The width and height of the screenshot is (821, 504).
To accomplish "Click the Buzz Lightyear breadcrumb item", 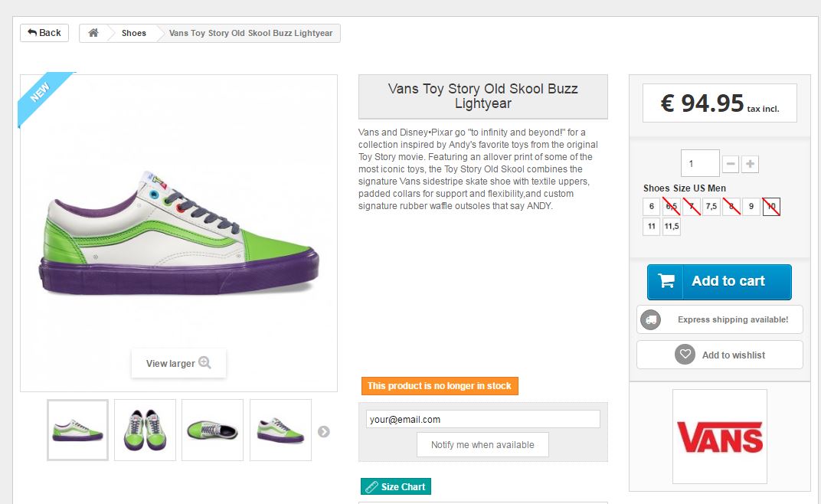I will 250,33.
